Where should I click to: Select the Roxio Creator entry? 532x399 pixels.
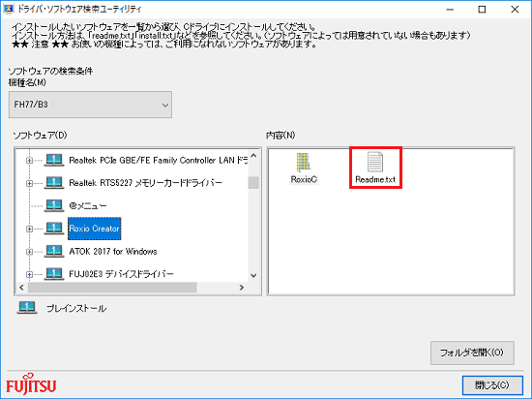point(95,229)
